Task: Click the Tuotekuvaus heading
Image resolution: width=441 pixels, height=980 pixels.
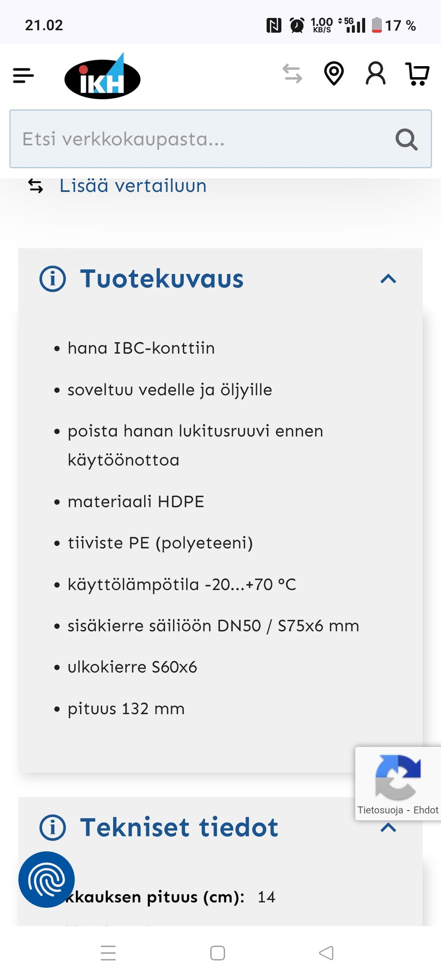Action: [162, 279]
